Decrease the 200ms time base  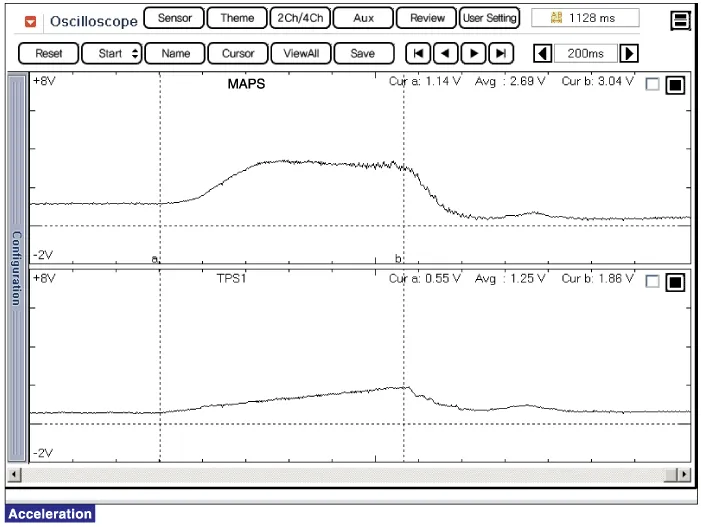(x=542, y=53)
